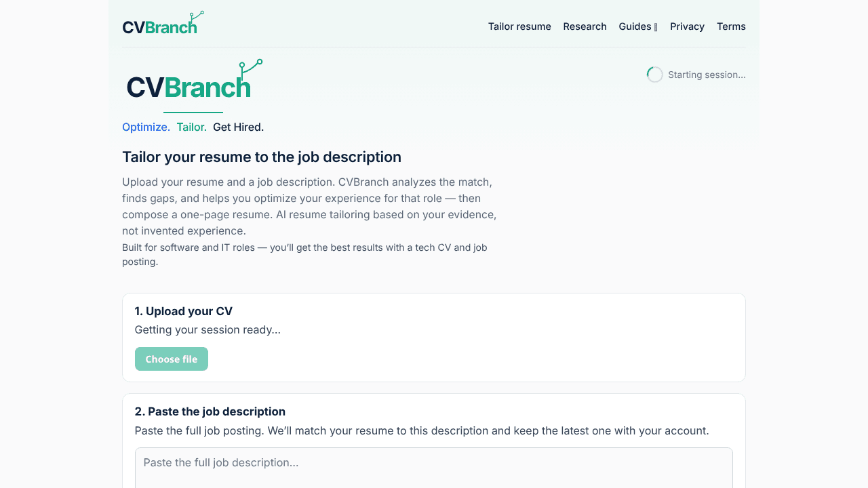Click the 'Optimize.' tagline word

146,127
